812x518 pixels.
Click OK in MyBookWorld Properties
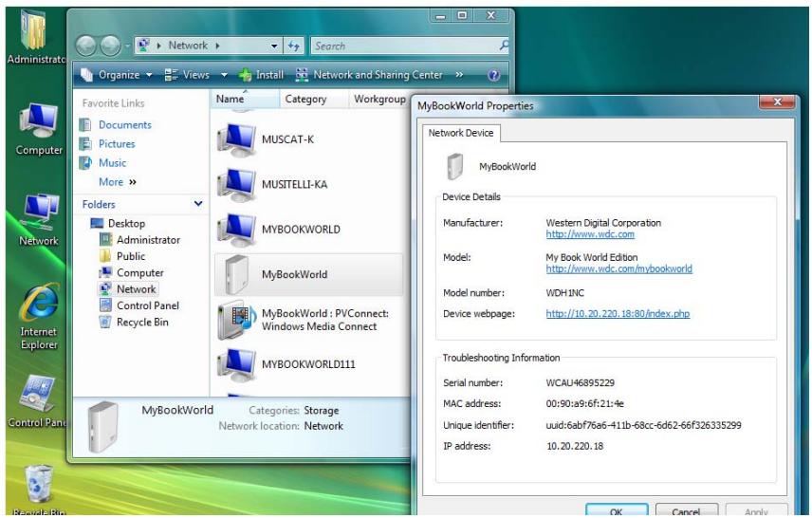[x=617, y=510]
